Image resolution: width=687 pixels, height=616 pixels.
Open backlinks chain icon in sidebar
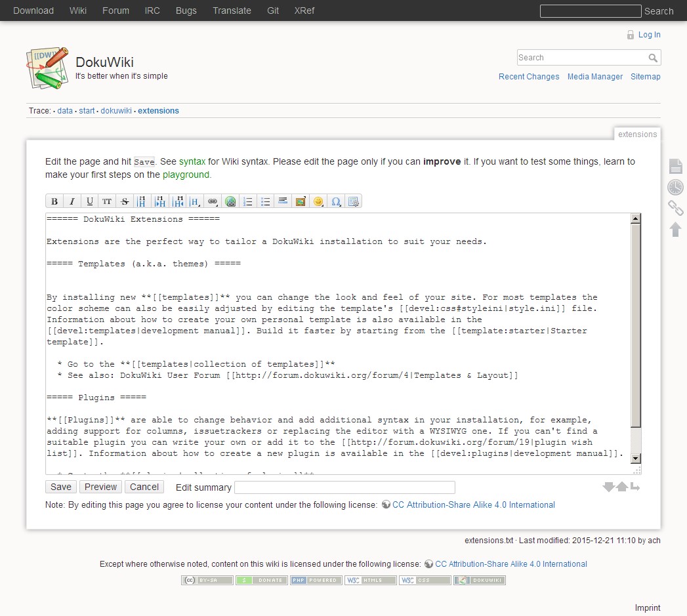(x=675, y=208)
